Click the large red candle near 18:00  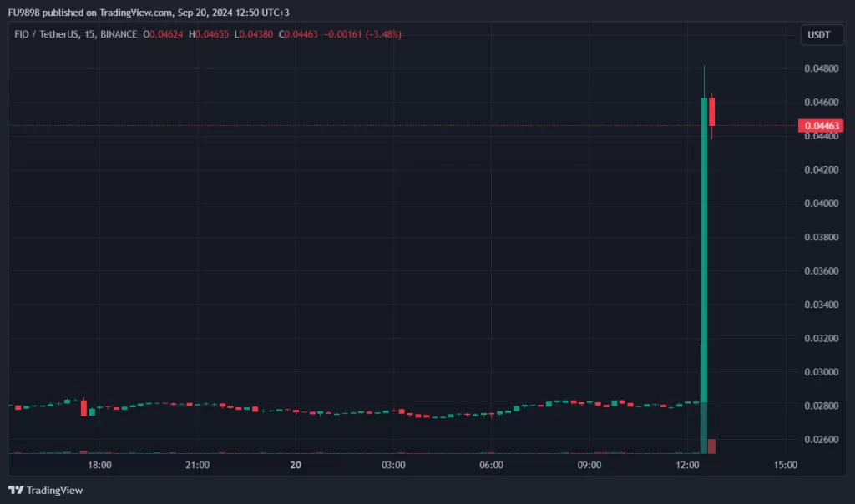tap(83, 407)
